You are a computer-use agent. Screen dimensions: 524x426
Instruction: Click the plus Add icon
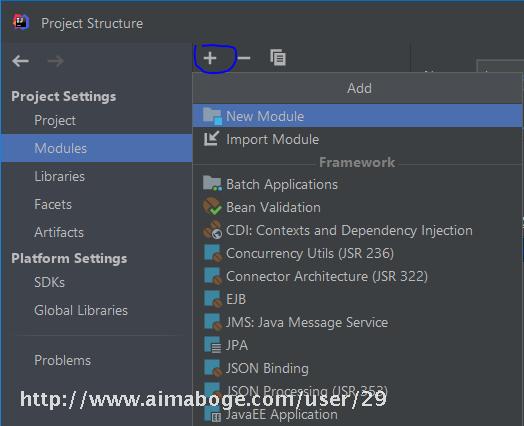coord(210,58)
